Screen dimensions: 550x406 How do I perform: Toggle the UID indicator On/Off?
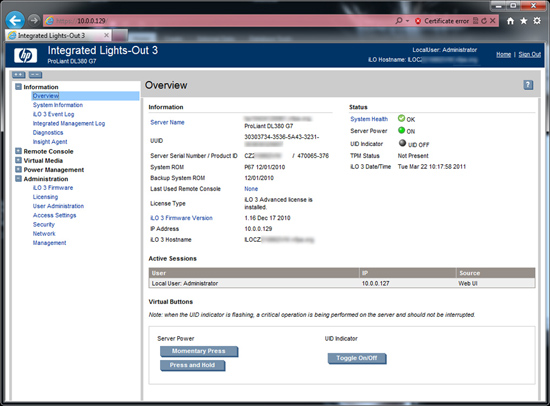(x=357, y=358)
